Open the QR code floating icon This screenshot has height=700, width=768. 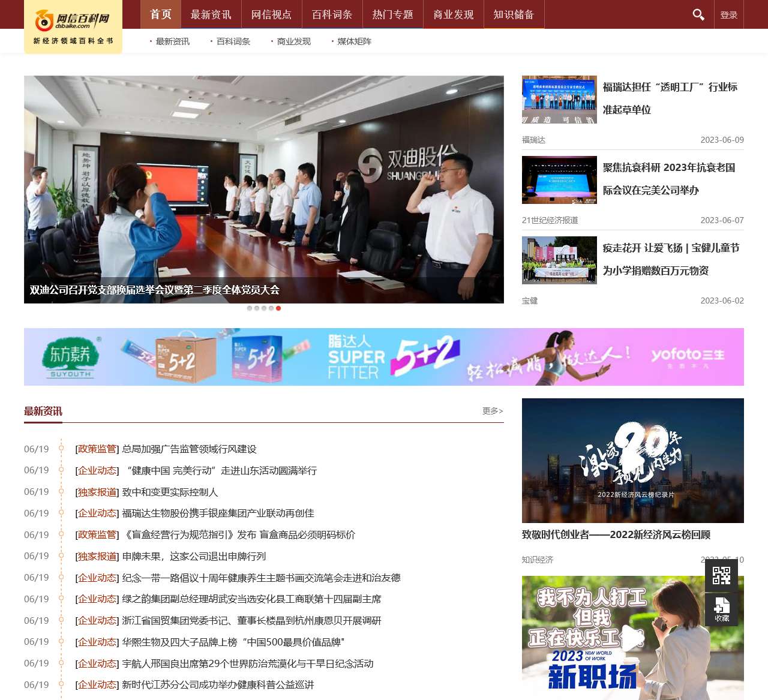(x=721, y=576)
